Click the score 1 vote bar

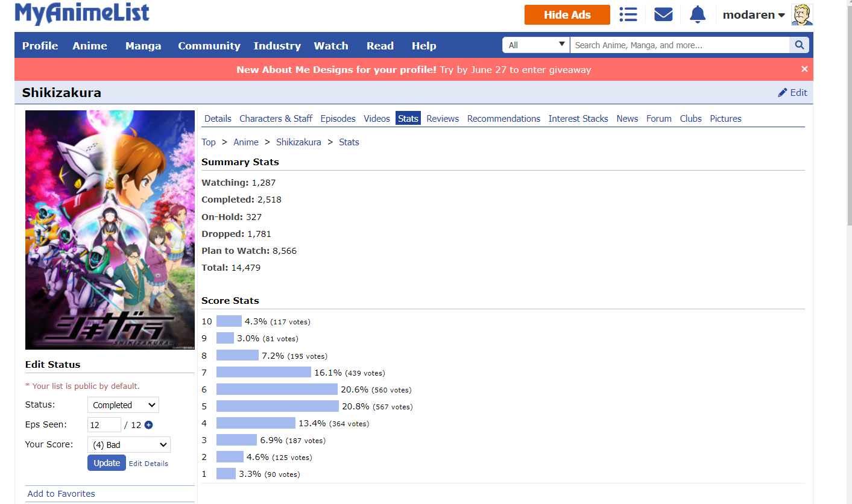pos(226,474)
